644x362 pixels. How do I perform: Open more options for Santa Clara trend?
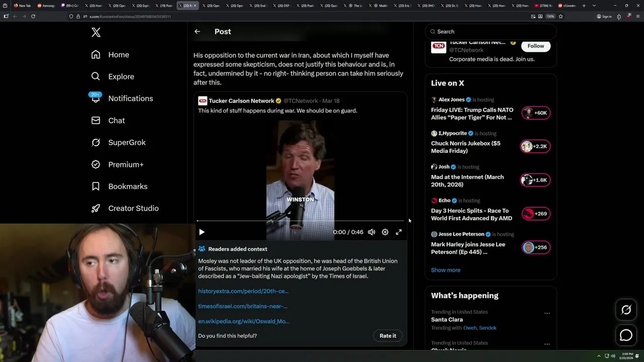click(x=547, y=313)
